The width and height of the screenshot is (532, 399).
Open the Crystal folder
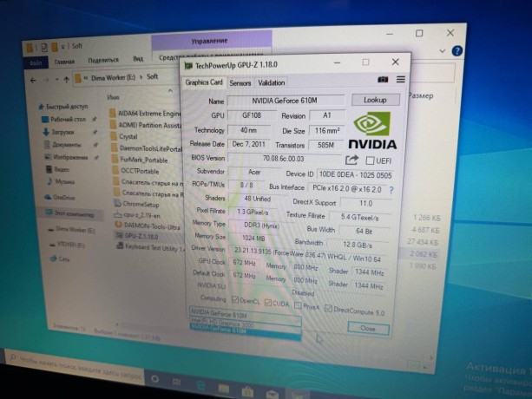tap(124, 137)
